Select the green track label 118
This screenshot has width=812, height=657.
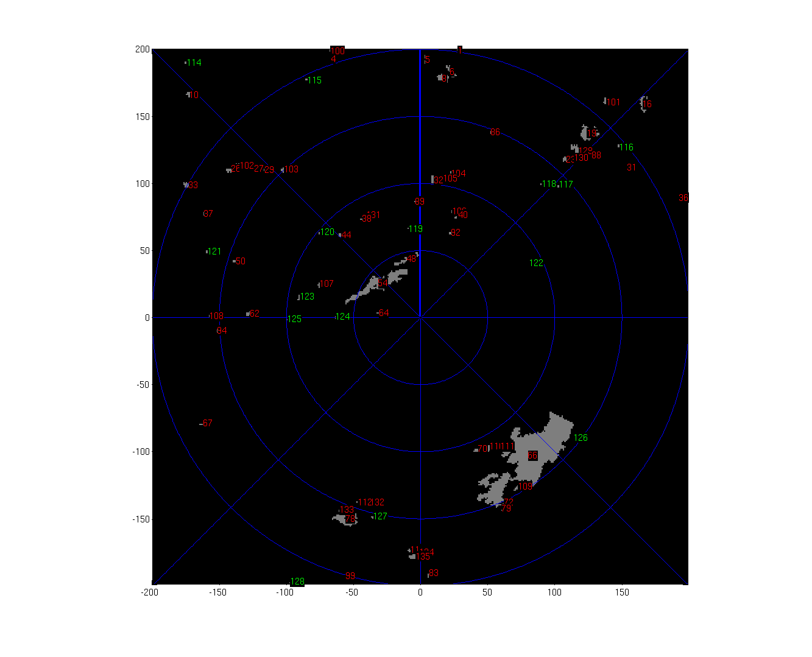(549, 184)
